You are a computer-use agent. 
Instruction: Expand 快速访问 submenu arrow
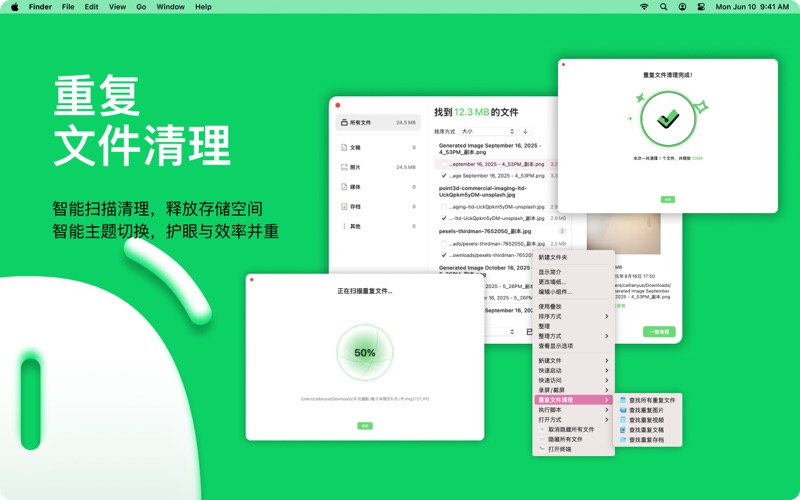[x=607, y=380]
